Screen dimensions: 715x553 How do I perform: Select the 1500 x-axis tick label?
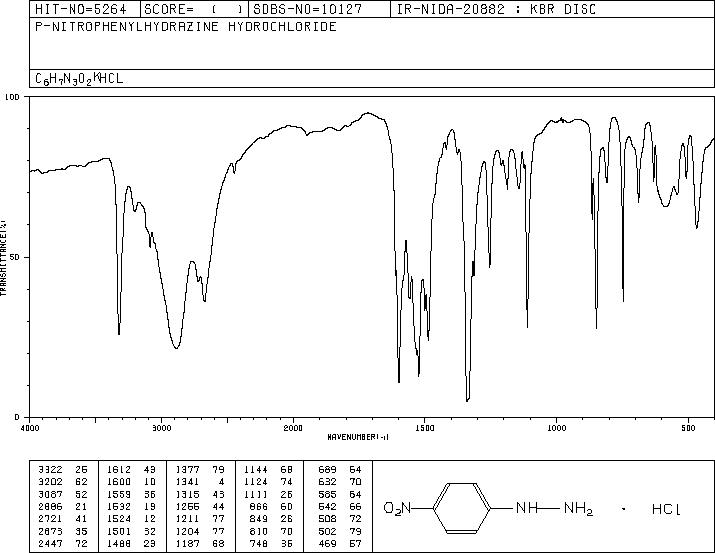(425, 428)
